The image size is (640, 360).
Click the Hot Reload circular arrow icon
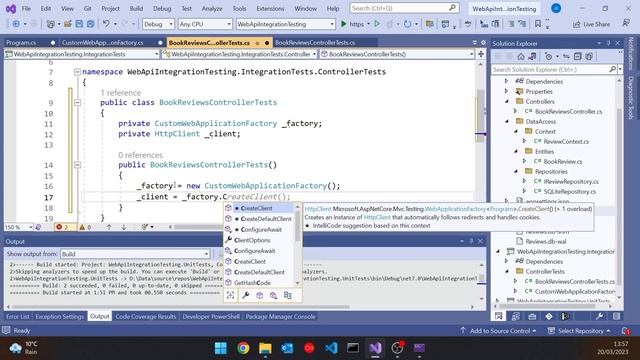point(407,24)
